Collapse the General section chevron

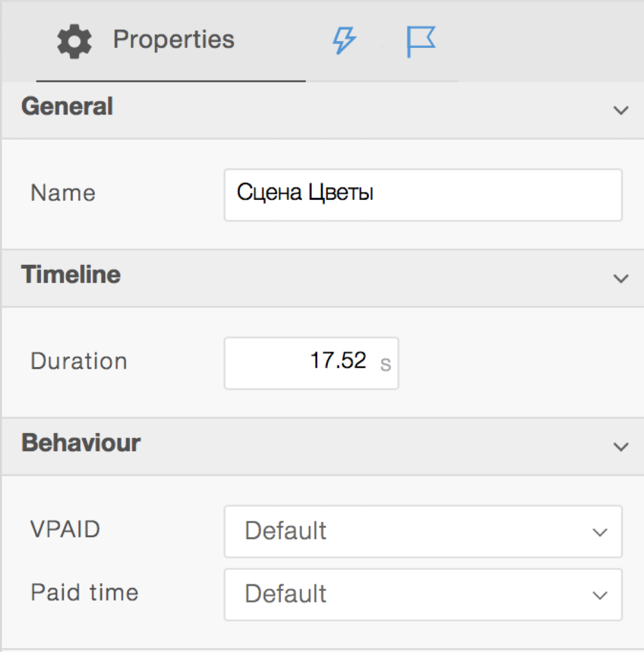pyautogui.click(x=621, y=110)
